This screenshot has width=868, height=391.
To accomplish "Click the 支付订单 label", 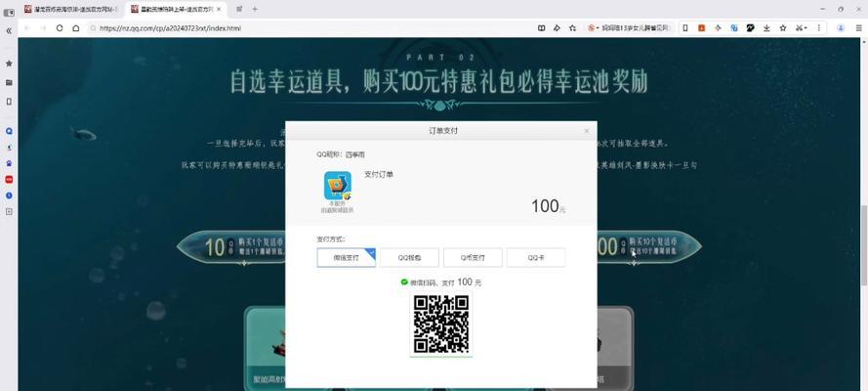I will pyautogui.click(x=379, y=174).
